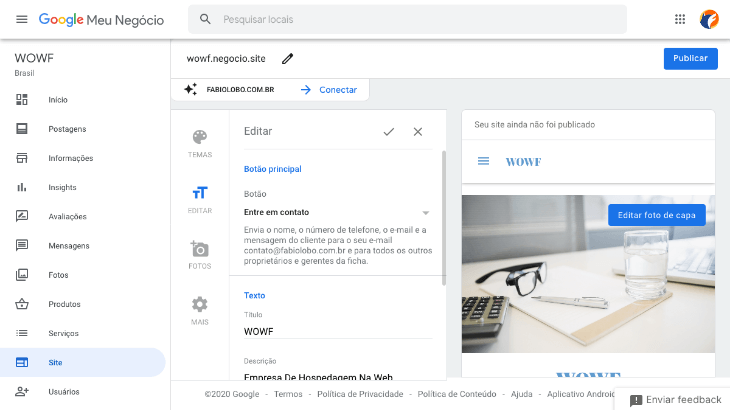Screen dimensions: 730x410
Task: Click the Início dashboard icon
Action: pyautogui.click(x=22, y=100)
